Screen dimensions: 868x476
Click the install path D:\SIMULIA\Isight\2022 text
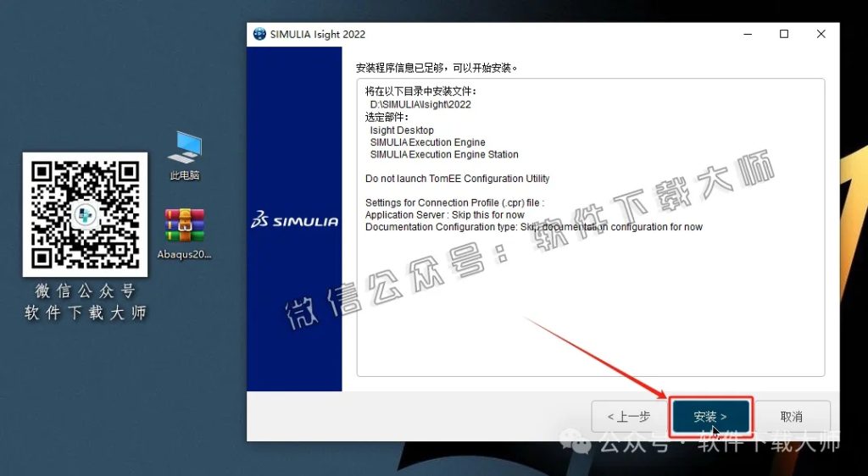point(420,104)
